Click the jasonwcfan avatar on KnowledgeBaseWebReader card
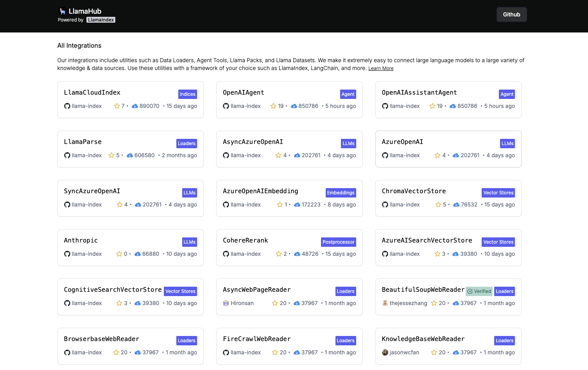The height and width of the screenshot is (370, 588). click(385, 352)
